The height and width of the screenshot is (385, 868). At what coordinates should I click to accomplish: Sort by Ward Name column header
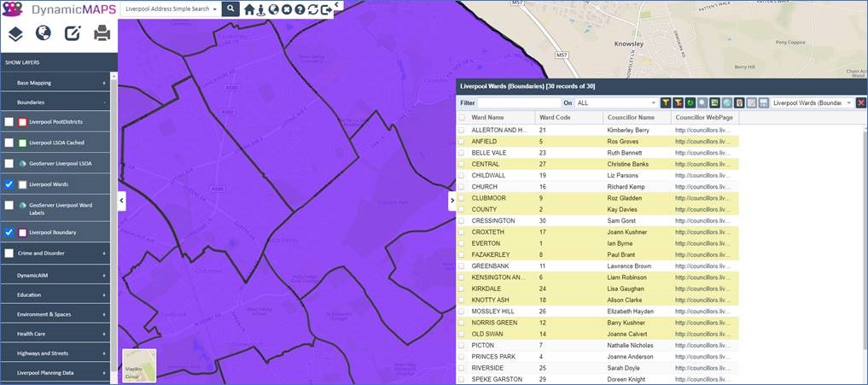click(x=502, y=118)
